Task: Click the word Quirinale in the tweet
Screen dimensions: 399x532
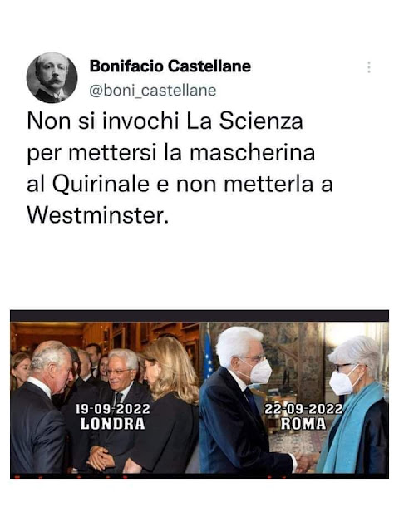Action: pyautogui.click(x=101, y=184)
